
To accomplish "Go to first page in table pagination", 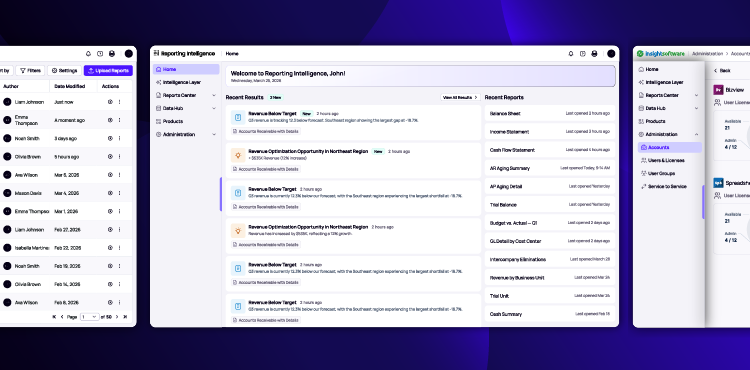I will point(54,317).
